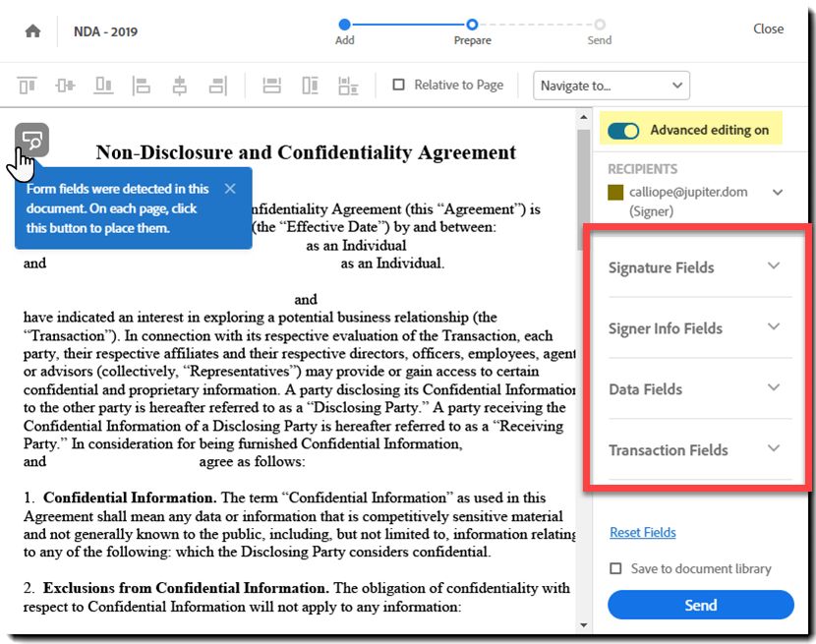This screenshot has width=816, height=644.
Task: Select the match height icon
Action: click(x=310, y=86)
